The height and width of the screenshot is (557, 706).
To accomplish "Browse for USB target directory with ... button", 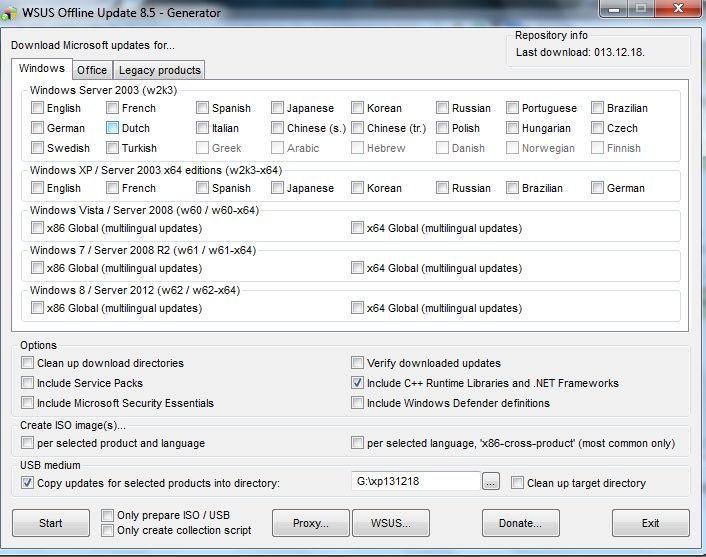I will 491,482.
